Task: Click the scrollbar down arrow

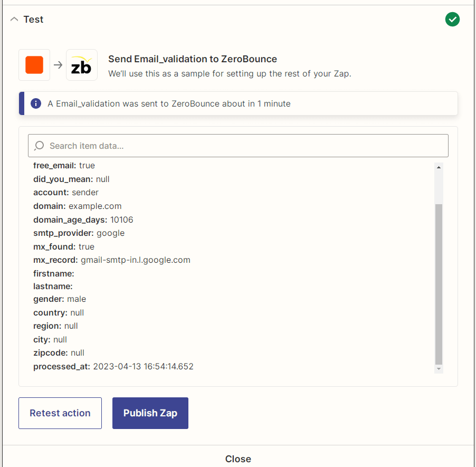Action: pyautogui.click(x=439, y=368)
